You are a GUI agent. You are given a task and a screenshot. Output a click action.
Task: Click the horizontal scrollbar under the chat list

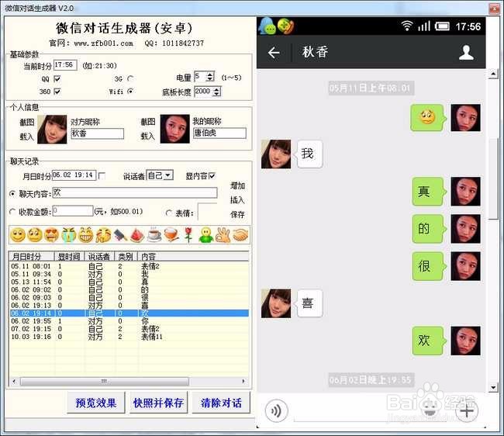click(x=105, y=382)
